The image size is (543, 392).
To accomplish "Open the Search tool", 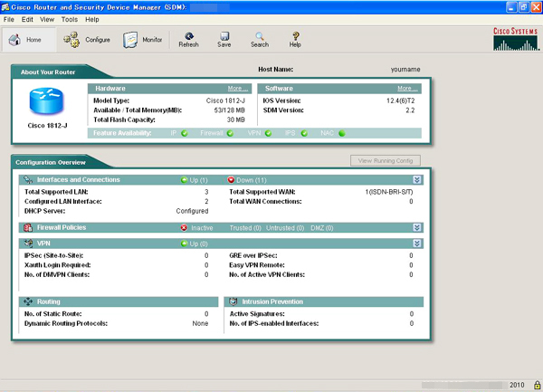I will coord(260,40).
